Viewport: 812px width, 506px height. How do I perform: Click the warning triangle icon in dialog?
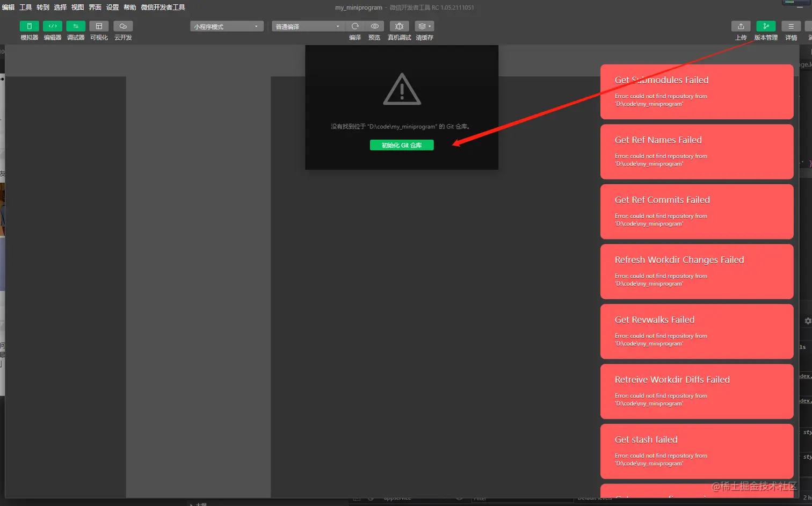point(402,89)
